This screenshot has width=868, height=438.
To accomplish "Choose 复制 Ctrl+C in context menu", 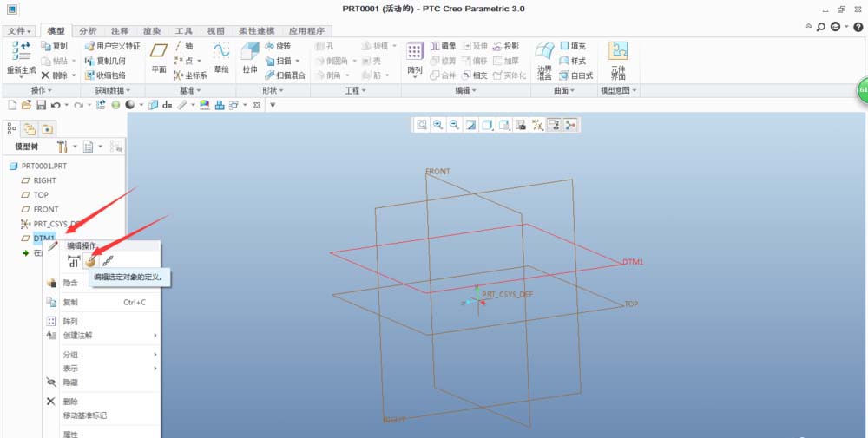I will coord(102,303).
